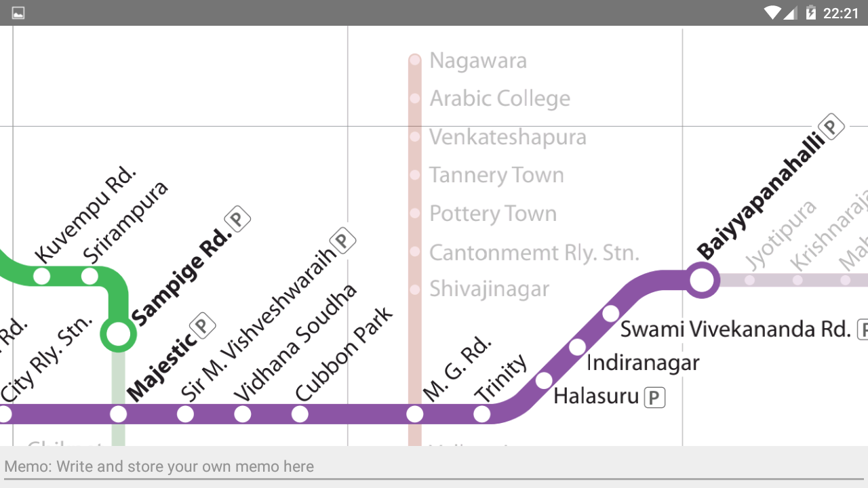Select the Baiyyapanahalli terminal station circle
This screenshot has height=488, width=868.
coord(702,279)
